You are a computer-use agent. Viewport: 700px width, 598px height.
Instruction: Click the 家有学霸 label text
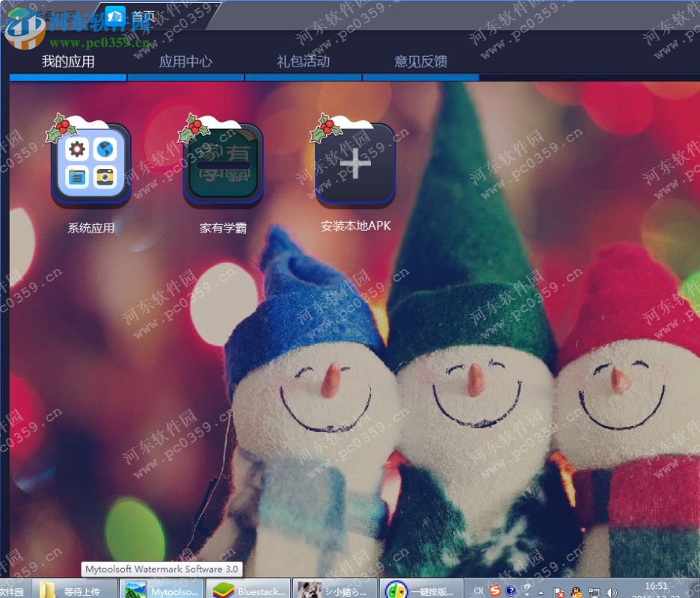223,228
